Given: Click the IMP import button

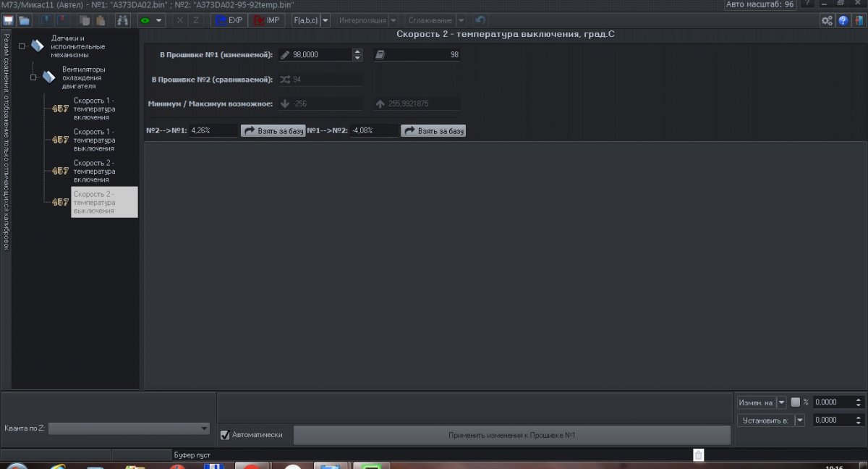Looking at the screenshot, I should pos(267,20).
